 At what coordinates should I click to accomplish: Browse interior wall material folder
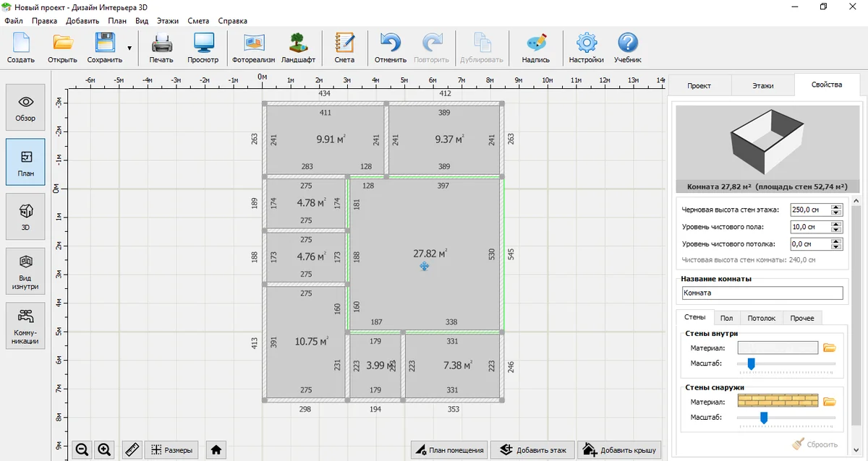pos(830,348)
